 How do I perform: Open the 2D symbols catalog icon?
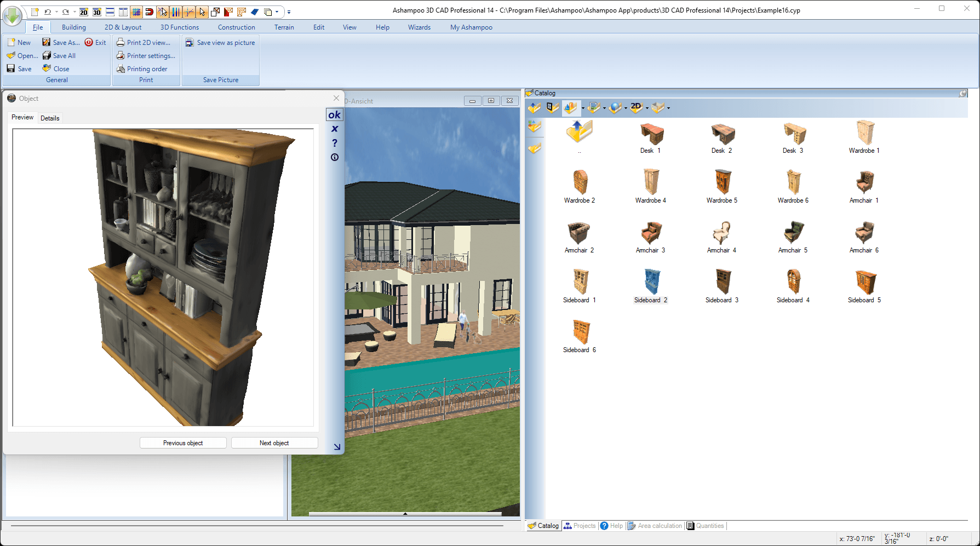(x=637, y=107)
